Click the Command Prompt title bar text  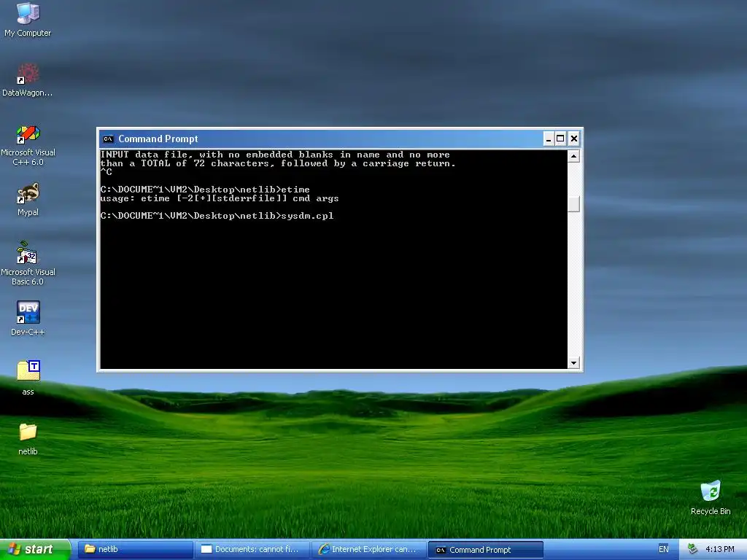(x=158, y=139)
